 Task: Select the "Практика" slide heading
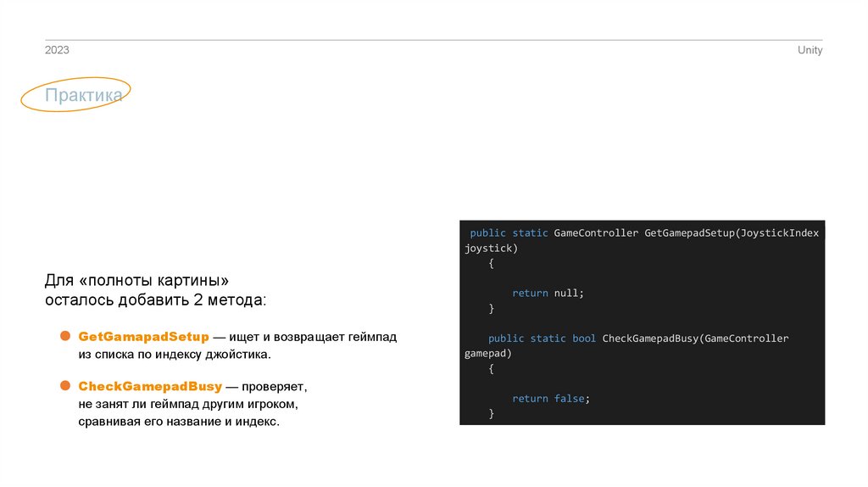pos(83,96)
